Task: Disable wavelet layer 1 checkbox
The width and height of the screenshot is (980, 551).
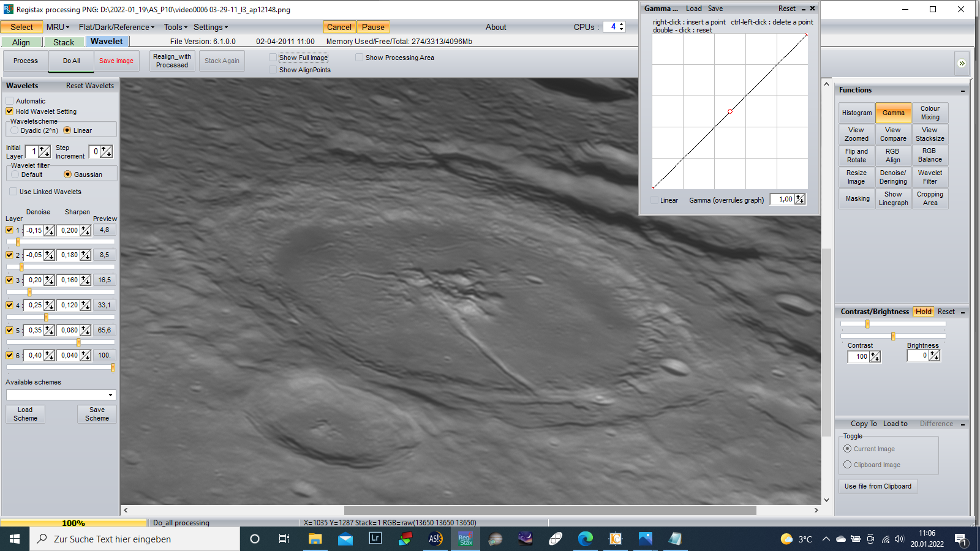Action: click(x=9, y=230)
